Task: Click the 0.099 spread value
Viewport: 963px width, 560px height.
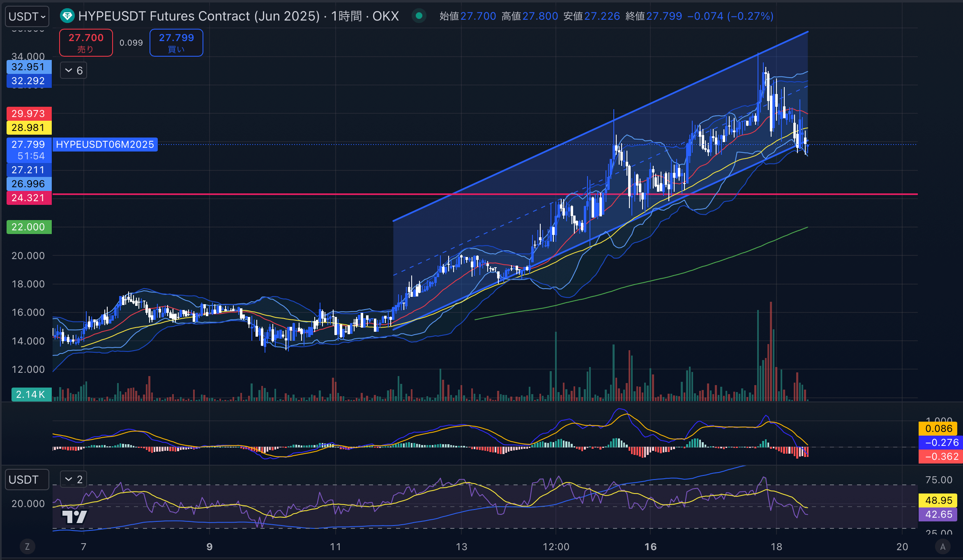Action: 131,43
